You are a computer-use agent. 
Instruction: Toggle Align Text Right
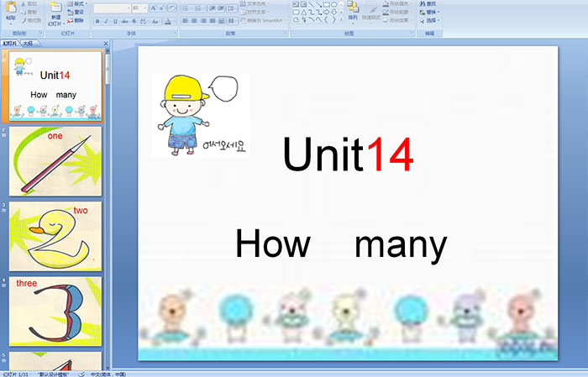pyautogui.click(x=203, y=21)
